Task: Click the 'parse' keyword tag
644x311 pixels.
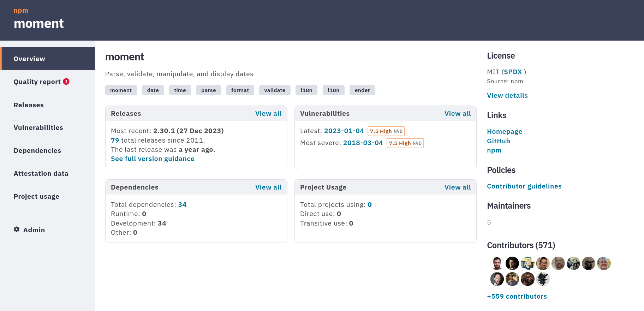Action: [x=209, y=90]
